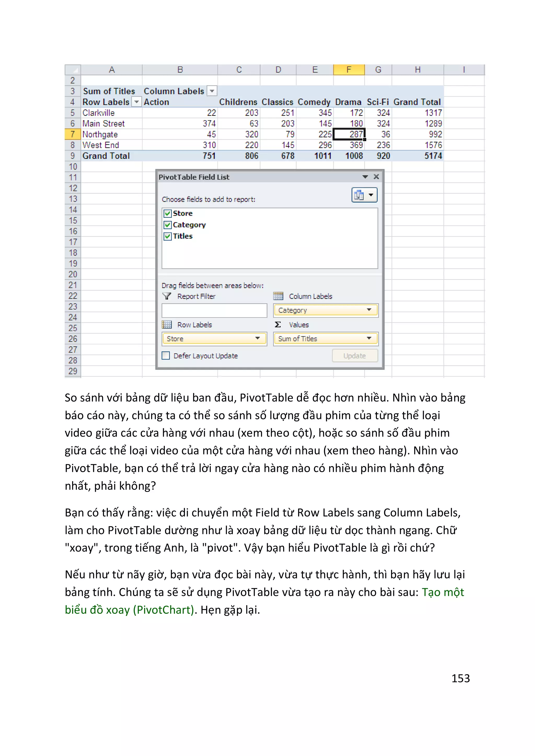
Task: Enable the Defer Layout Update checkbox
Action: coord(166,356)
